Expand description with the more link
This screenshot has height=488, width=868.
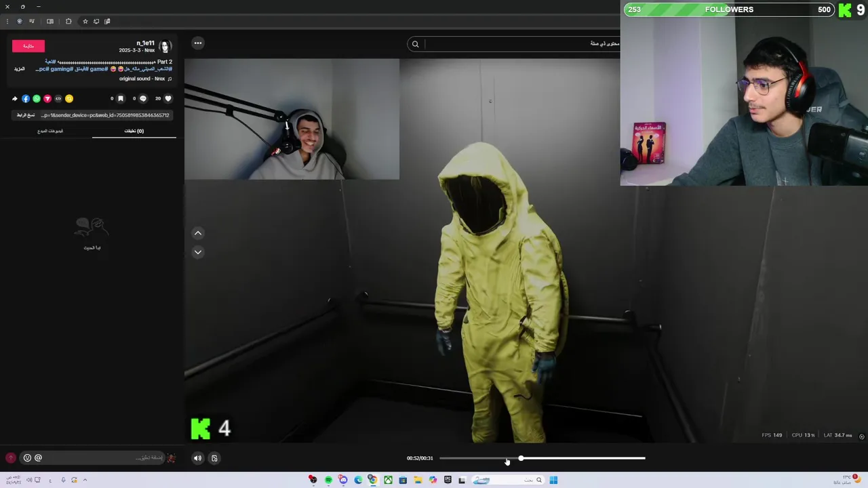(20, 68)
